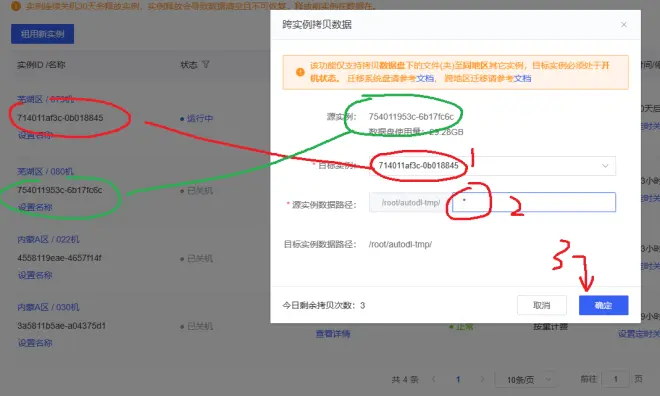Click 设置名称 under instance 714011af3c-0b018845

(x=35, y=135)
